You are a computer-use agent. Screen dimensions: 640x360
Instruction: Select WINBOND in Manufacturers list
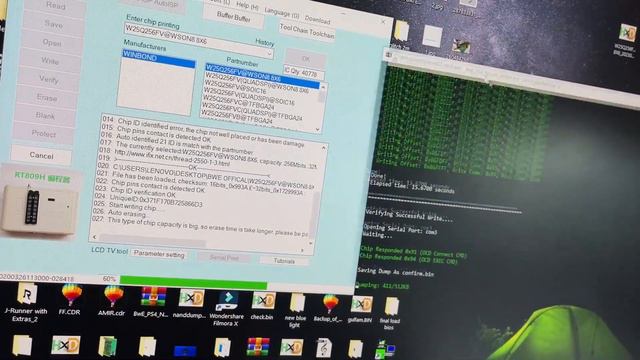coord(158,59)
